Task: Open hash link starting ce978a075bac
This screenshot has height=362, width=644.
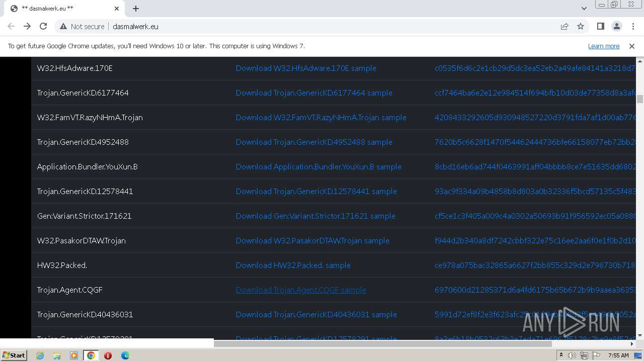Action: [535, 265]
